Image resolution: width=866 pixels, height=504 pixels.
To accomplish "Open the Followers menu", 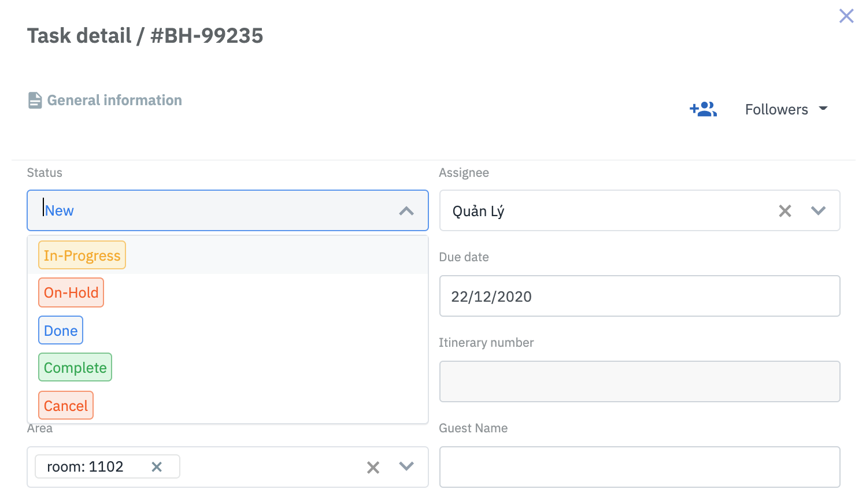I will pyautogui.click(x=785, y=109).
